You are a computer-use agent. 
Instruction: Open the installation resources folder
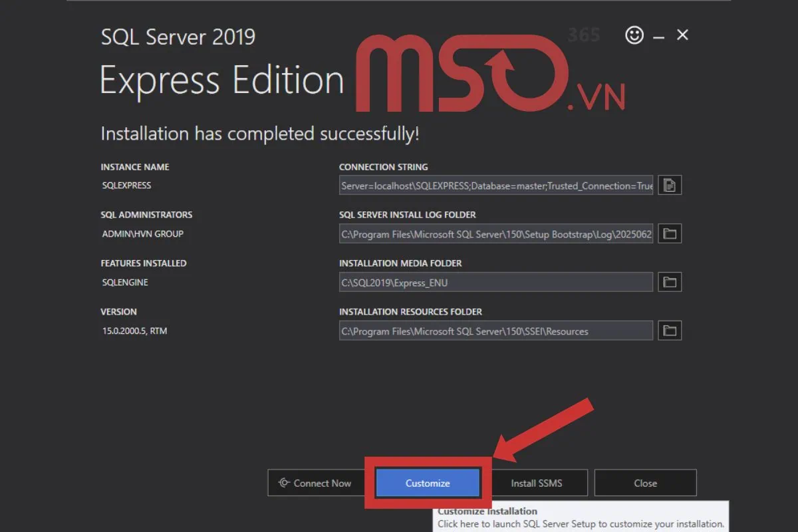pyautogui.click(x=669, y=331)
